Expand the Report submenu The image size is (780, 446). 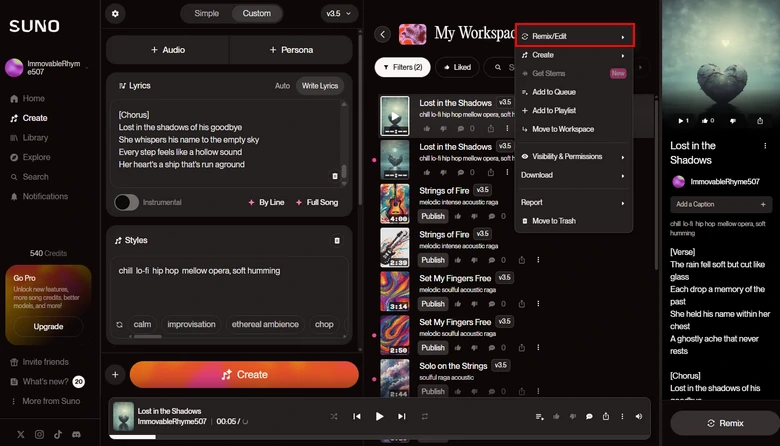(x=574, y=202)
